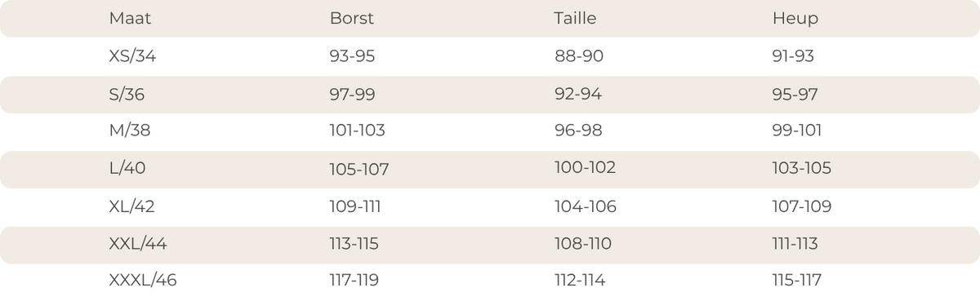This screenshot has height=301, width=980.
Task: Click the Borst value 105-107
Action: pyautogui.click(x=359, y=170)
